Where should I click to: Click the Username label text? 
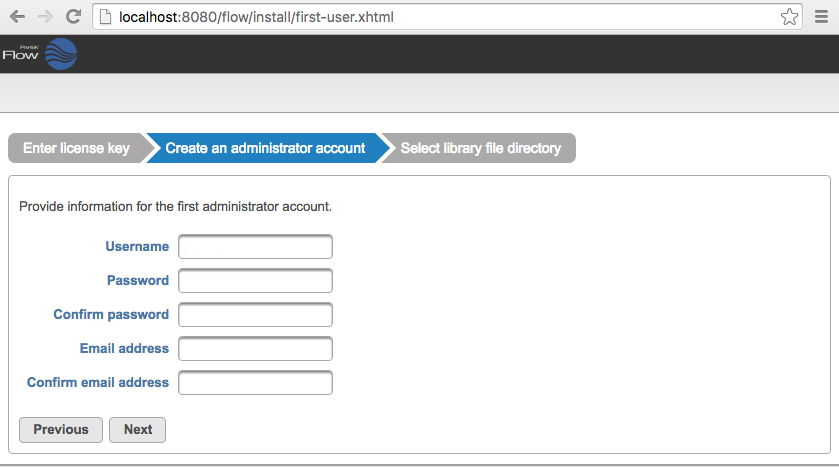tap(137, 247)
